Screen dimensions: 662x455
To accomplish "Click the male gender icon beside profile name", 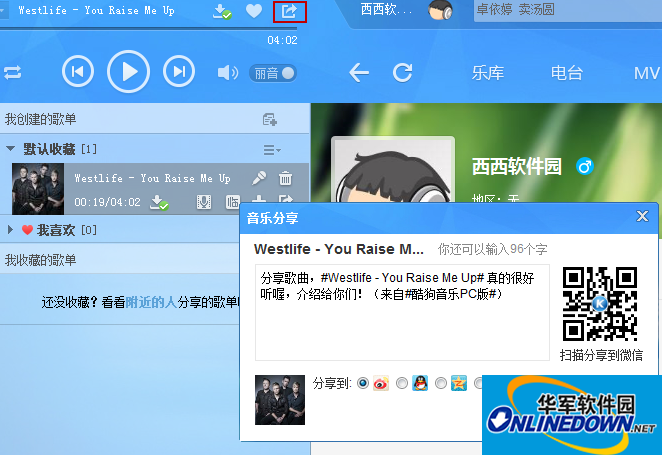I will pos(585,167).
